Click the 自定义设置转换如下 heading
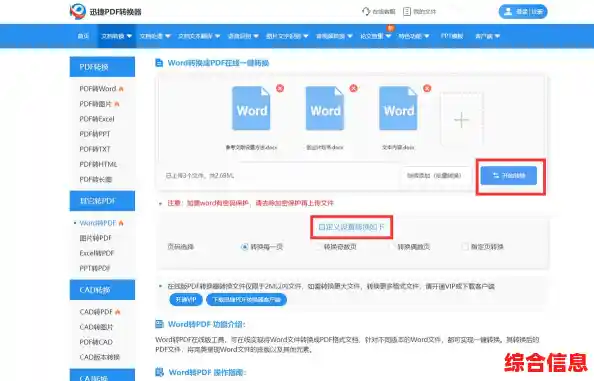Image resolution: width=594 pixels, height=381 pixels. coord(352,227)
